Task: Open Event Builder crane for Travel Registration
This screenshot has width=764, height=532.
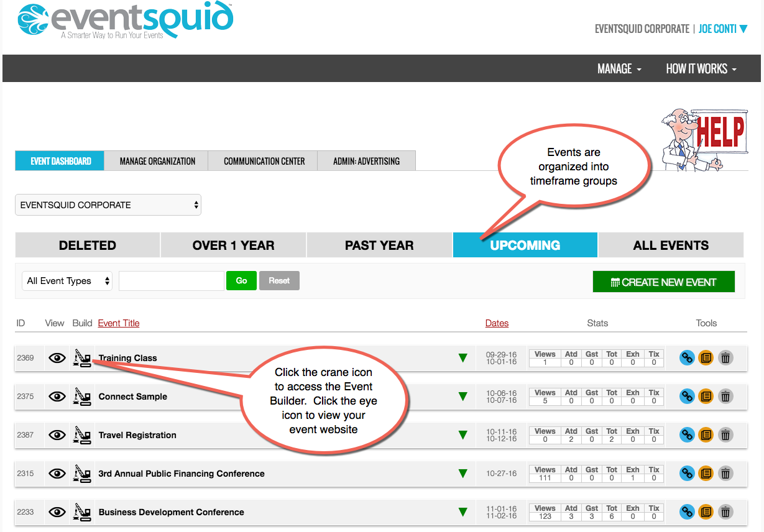Action: 82,435
